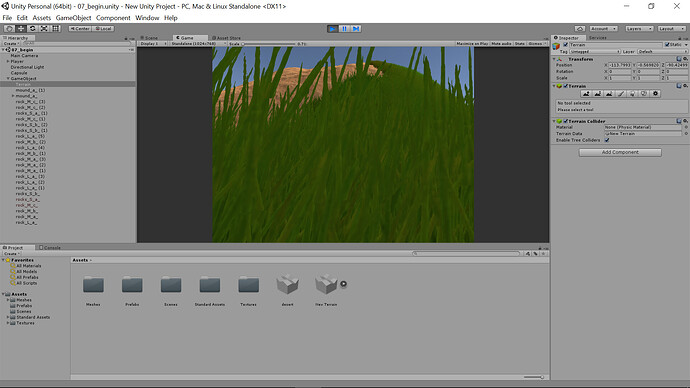
Task: Toggle Terrain Collider enabled checkbox
Action: click(566, 121)
